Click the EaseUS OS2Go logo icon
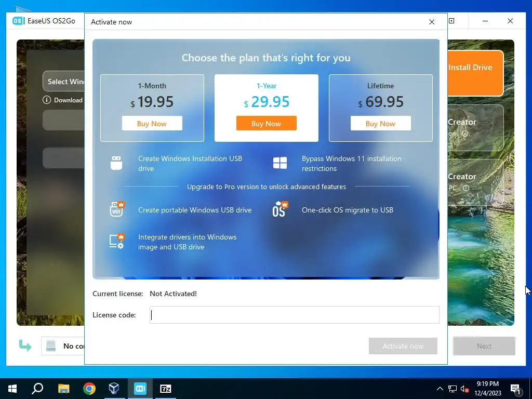Viewport: 532px width, 399px height. pos(18,21)
